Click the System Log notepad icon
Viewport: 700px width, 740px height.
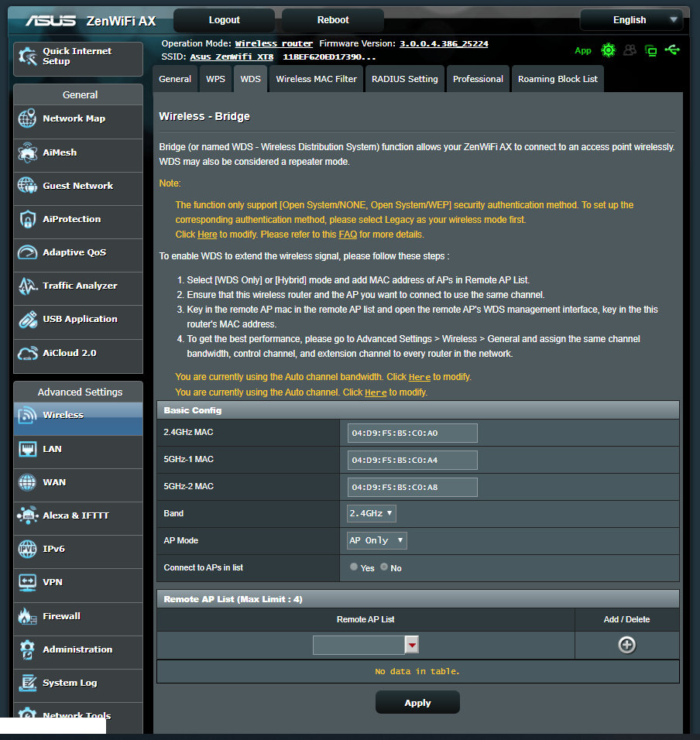pos(27,683)
